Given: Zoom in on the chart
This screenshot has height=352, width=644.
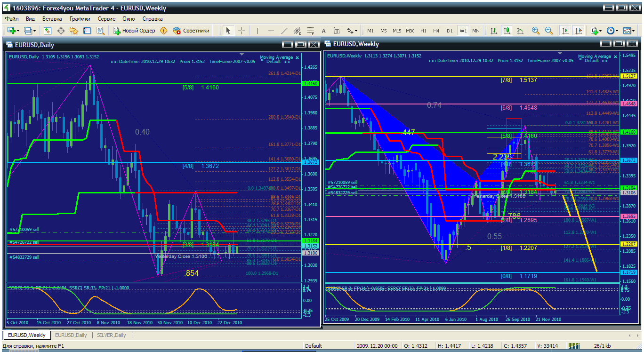Looking at the screenshot, I should click(x=535, y=31).
